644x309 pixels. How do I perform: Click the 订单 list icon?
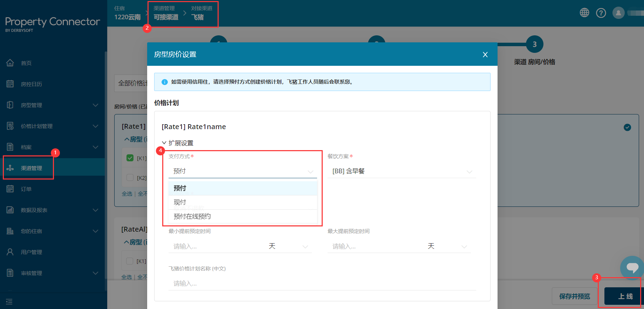(10, 189)
